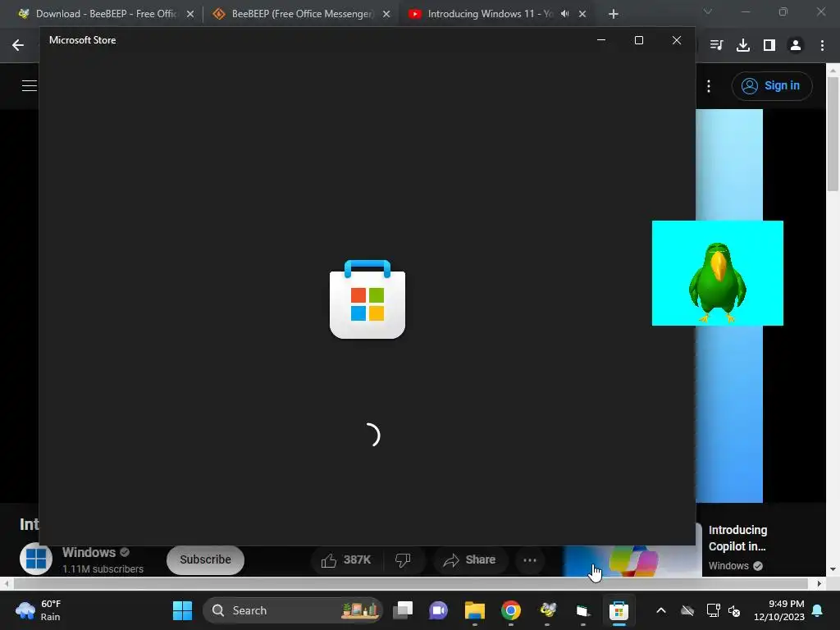Minimize the Microsoft Store window
840x630 pixels.
click(601, 40)
